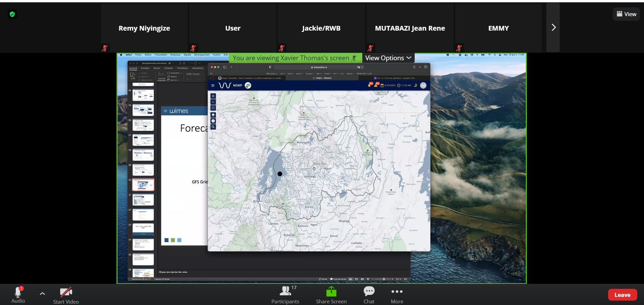Toggle dark mode moon icon in NEWP
This screenshot has width=644, height=305.
tap(415, 85)
